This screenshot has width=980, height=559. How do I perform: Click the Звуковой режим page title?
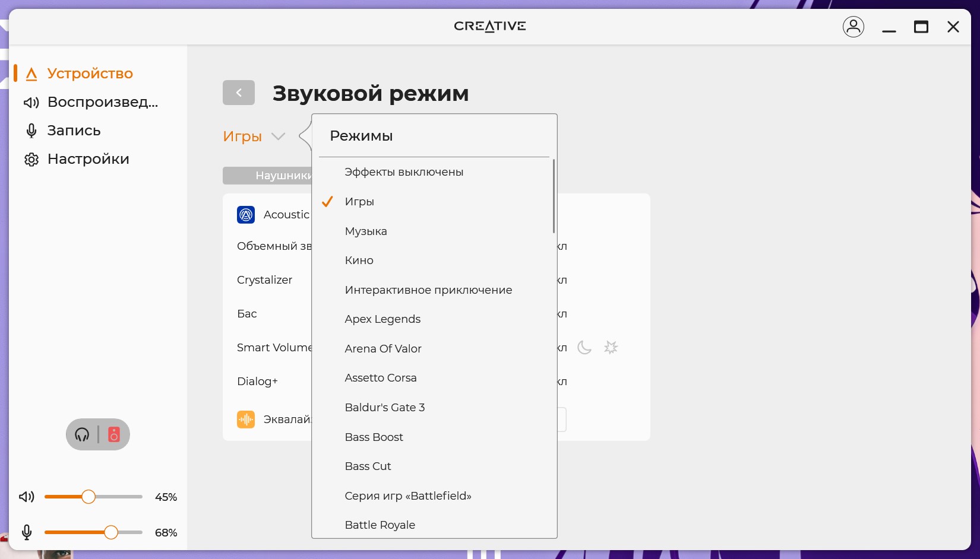[371, 93]
